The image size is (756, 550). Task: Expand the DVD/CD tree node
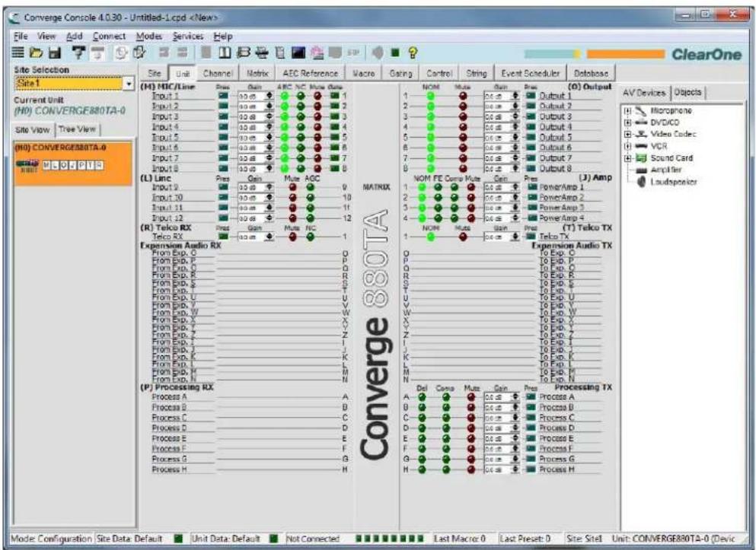[x=628, y=122]
